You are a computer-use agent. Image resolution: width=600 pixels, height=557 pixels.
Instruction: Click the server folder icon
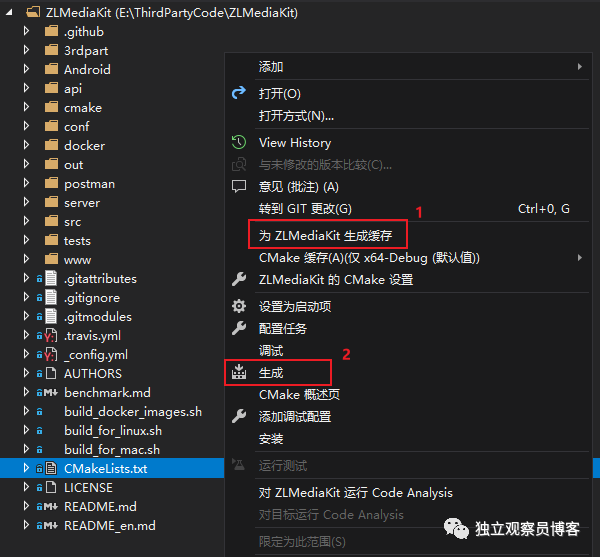tap(51, 202)
